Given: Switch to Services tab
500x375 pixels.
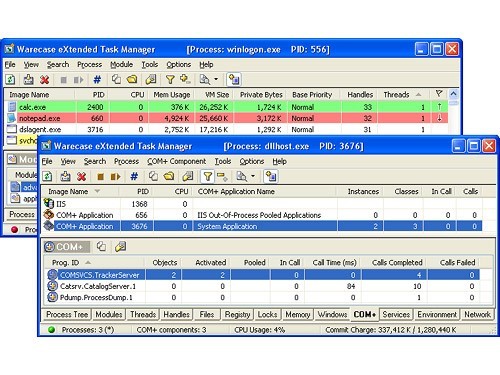Looking at the screenshot, I should (x=396, y=314).
